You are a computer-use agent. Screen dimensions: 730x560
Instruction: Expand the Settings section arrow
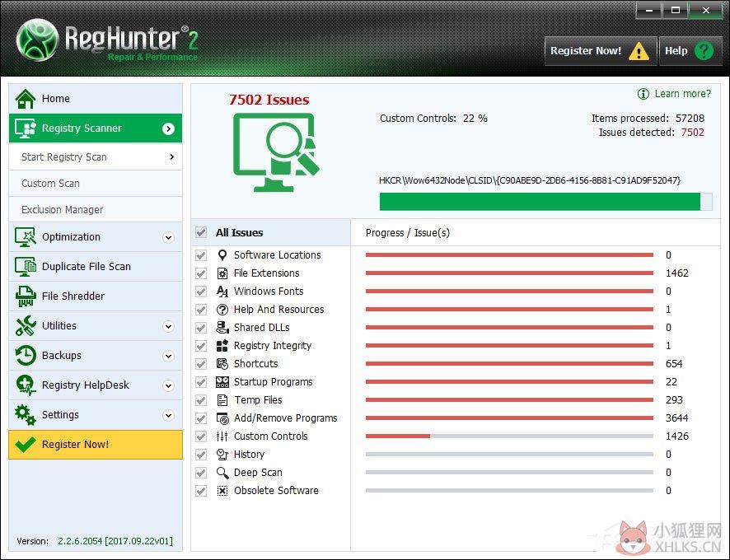coord(169,415)
